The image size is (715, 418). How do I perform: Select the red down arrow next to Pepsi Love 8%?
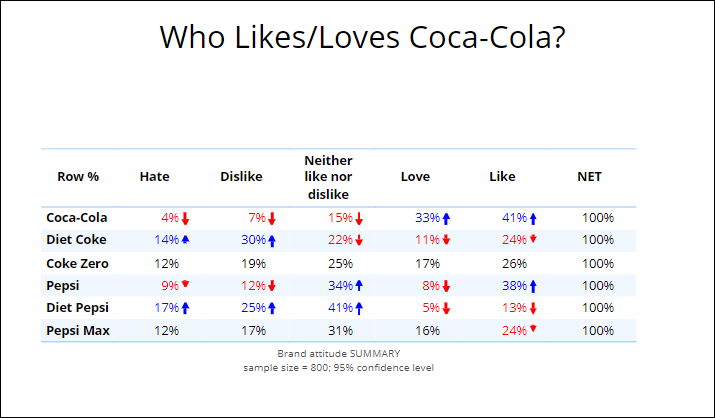point(446,286)
